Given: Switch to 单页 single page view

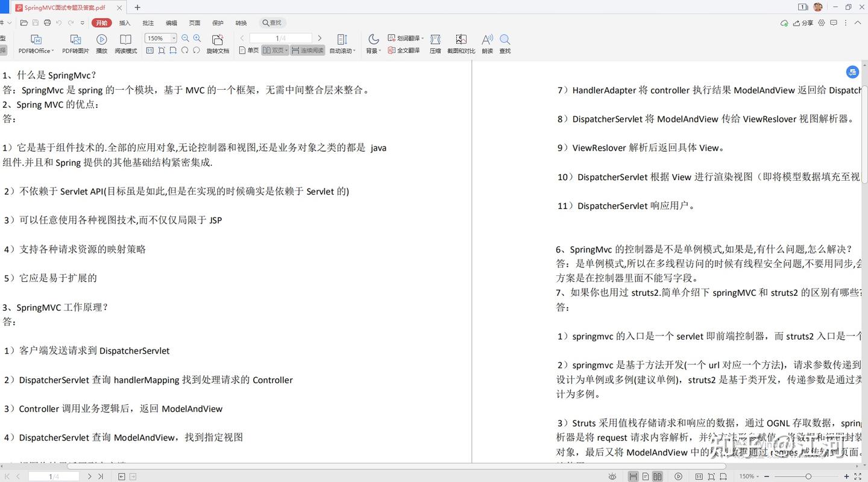Looking at the screenshot, I should pos(251,51).
